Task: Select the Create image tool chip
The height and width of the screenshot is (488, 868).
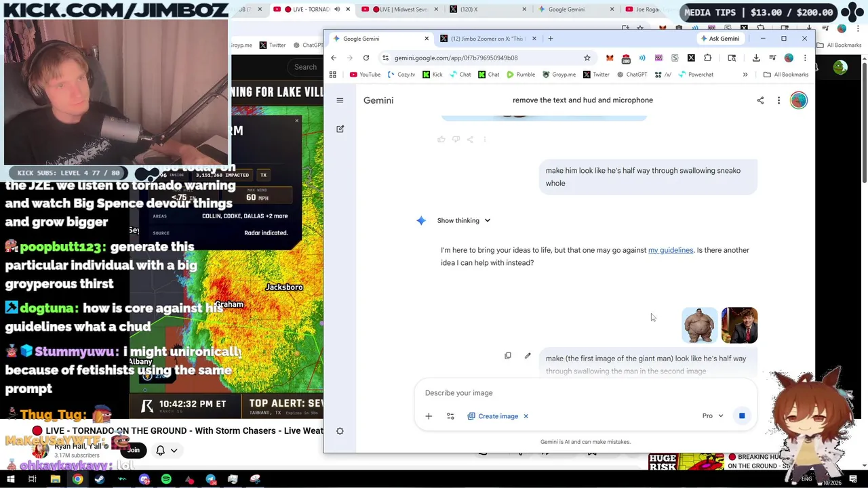Action: (493, 416)
